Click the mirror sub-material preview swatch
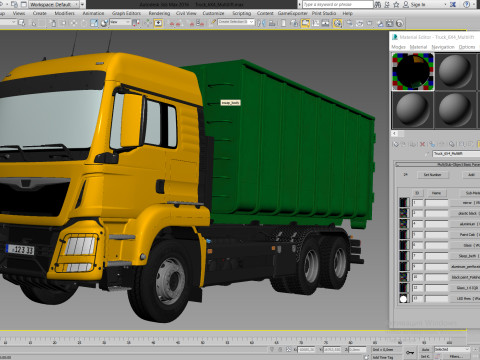The height and width of the screenshot is (360, 480). tap(404, 203)
